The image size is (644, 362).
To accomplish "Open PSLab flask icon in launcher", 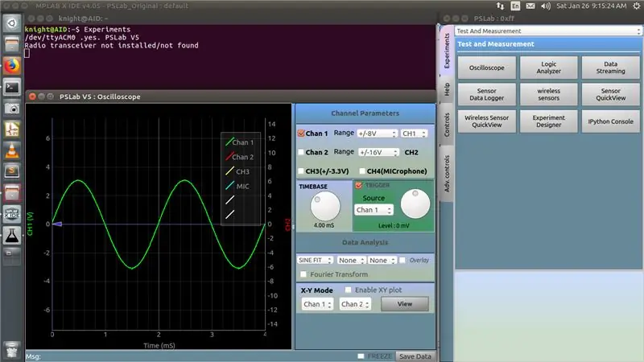I will (x=11, y=236).
